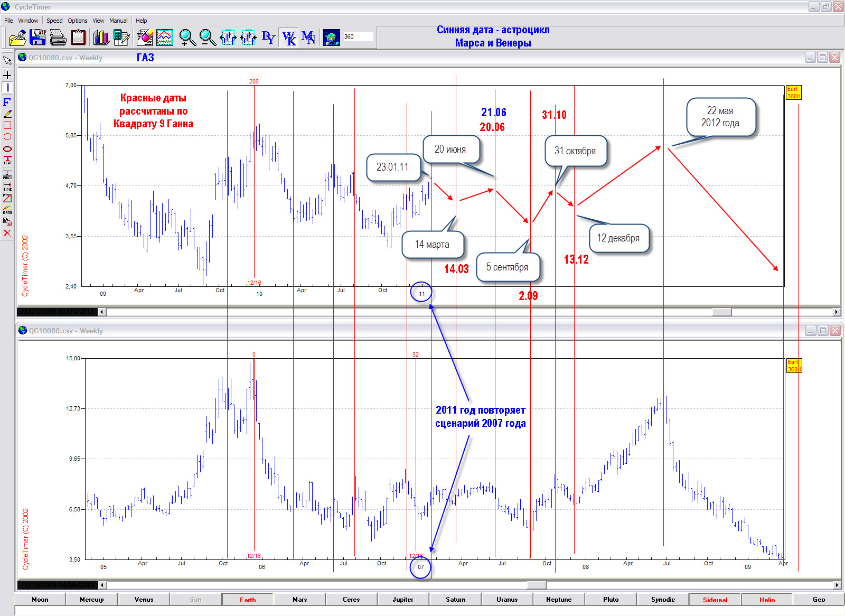
Task: Click the open file folder icon
Action: tap(17, 38)
